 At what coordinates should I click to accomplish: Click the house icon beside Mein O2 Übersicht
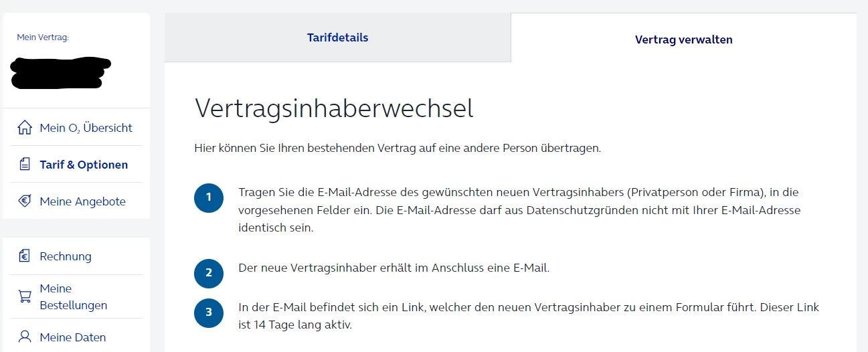[25, 128]
